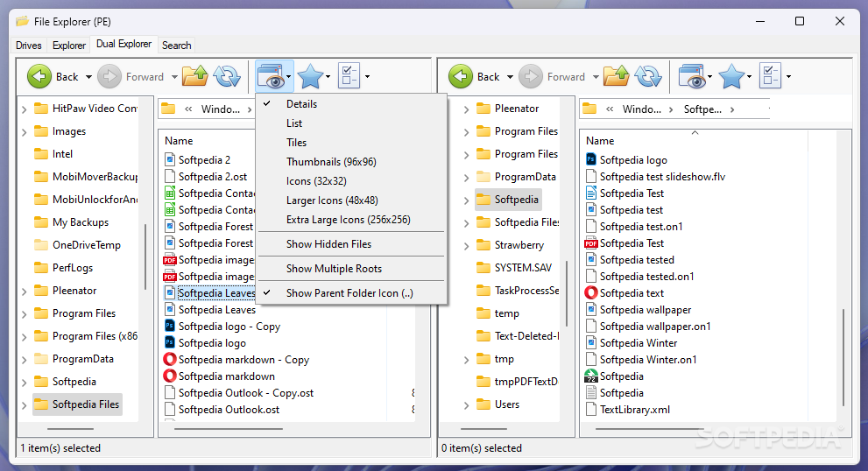Viewport: 868px width, 471px height.
Task: Open left pane favorites star icon
Action: coord(311,76)
